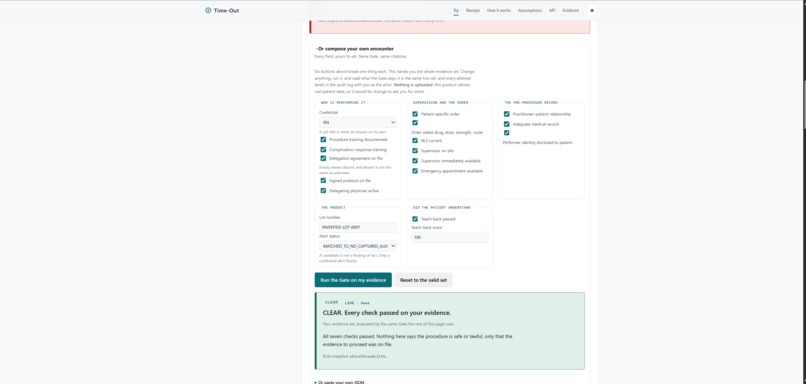This screenshot has width=806, height=384.
Task: Uncheck BLS current
Action: tap(415, 140)
